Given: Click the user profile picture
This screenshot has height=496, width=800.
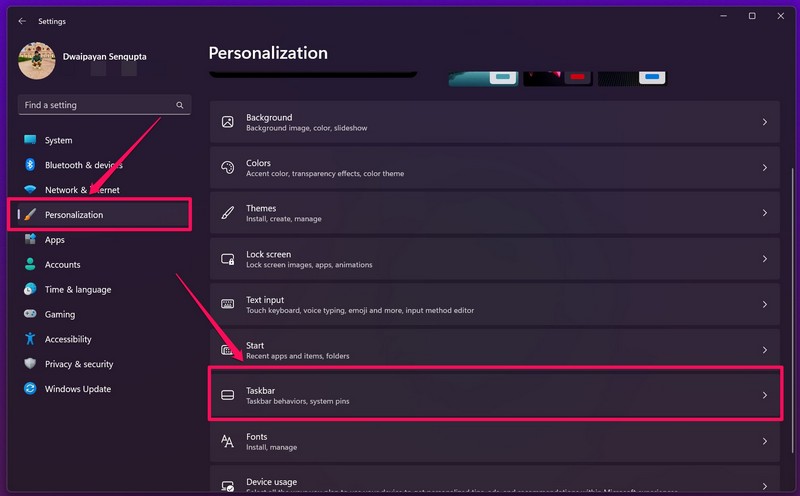Looking at the screenshot, I should click(x=37, y=61).
